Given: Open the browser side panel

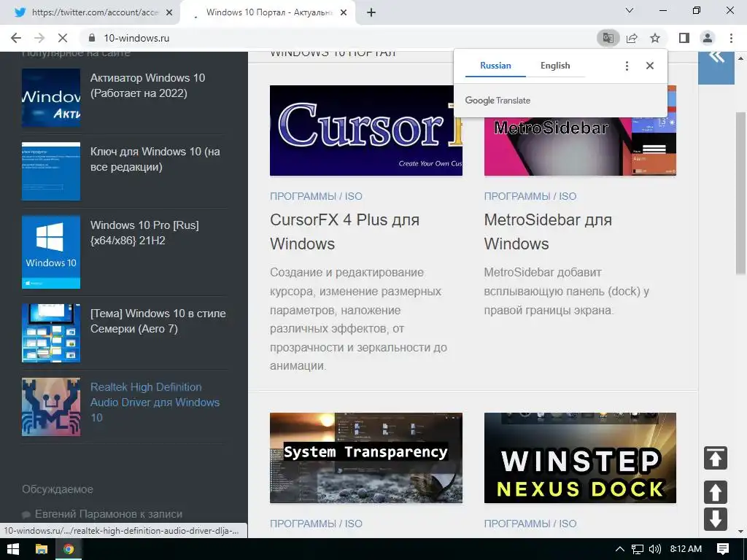Looking at the screenshot, I should (684, 38).
